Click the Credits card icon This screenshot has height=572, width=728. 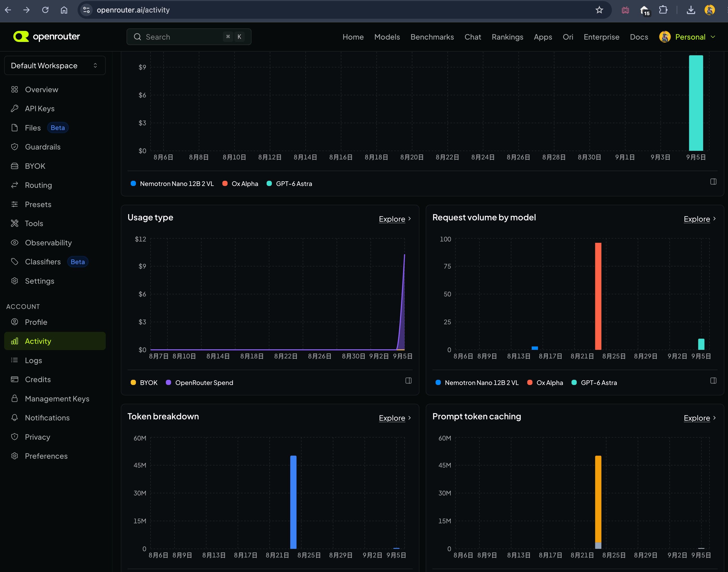tap(14, 380)
